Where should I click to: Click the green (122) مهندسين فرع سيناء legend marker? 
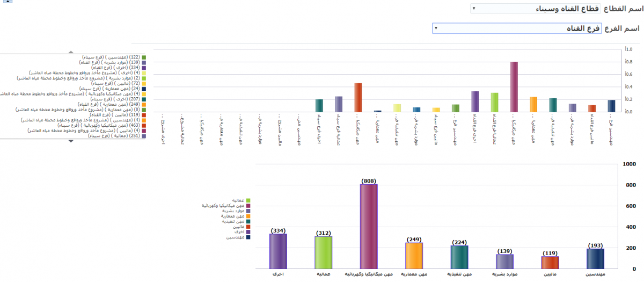pos(144,57)
